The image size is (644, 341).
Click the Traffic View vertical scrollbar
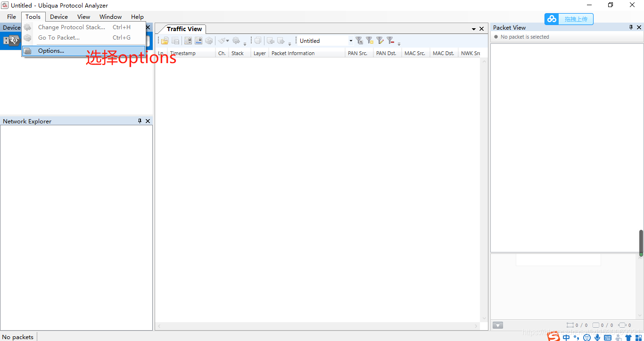coord(484,190)
